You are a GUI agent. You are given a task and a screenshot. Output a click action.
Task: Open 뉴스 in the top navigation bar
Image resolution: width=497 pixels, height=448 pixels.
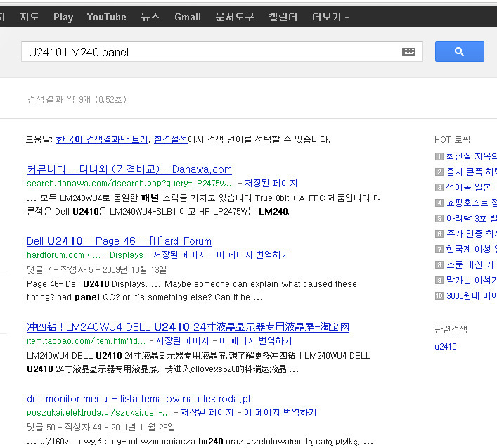coord(150,17)
